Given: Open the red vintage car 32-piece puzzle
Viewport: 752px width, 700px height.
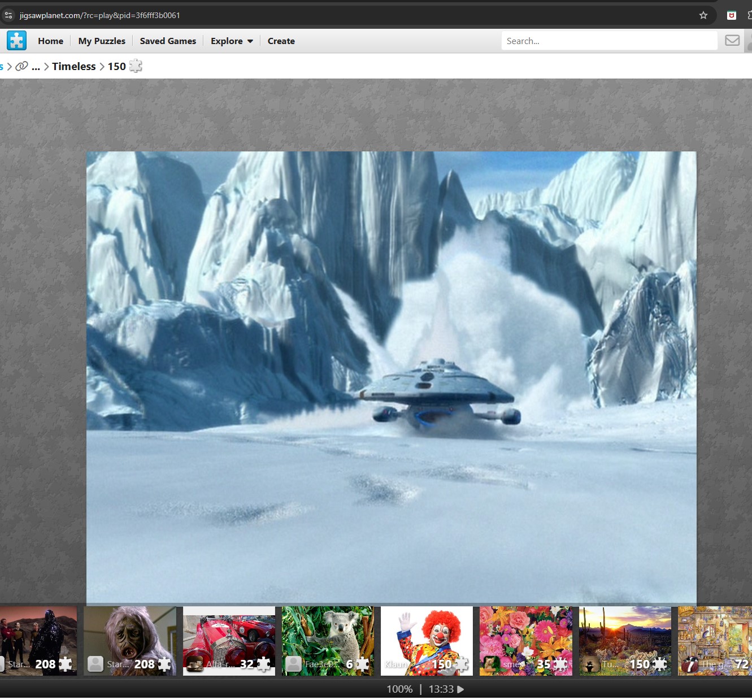Looking at the screenshot, I should click(x=229, y=641).
